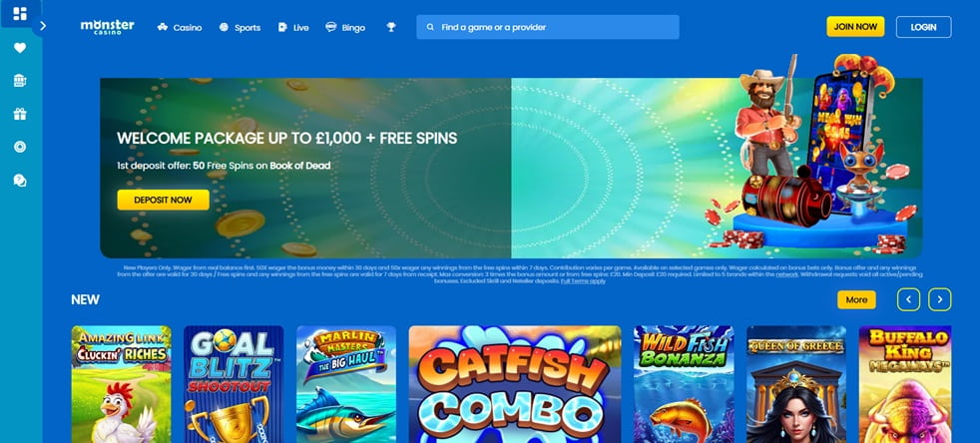Click the gift promotions icon in sidebar

(20, 114)
